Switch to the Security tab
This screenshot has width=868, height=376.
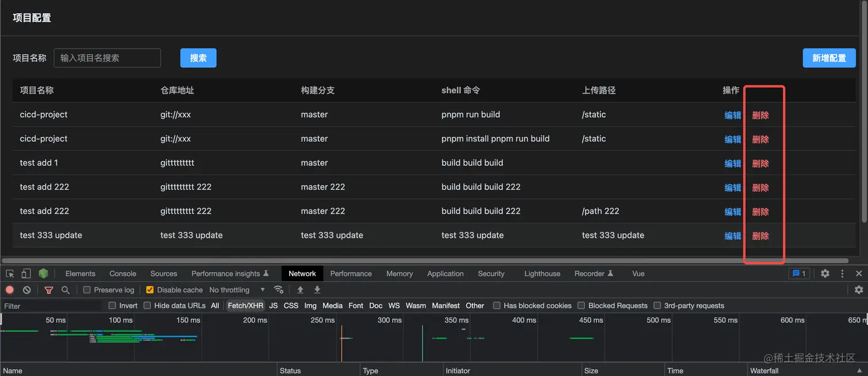[491, 274]
